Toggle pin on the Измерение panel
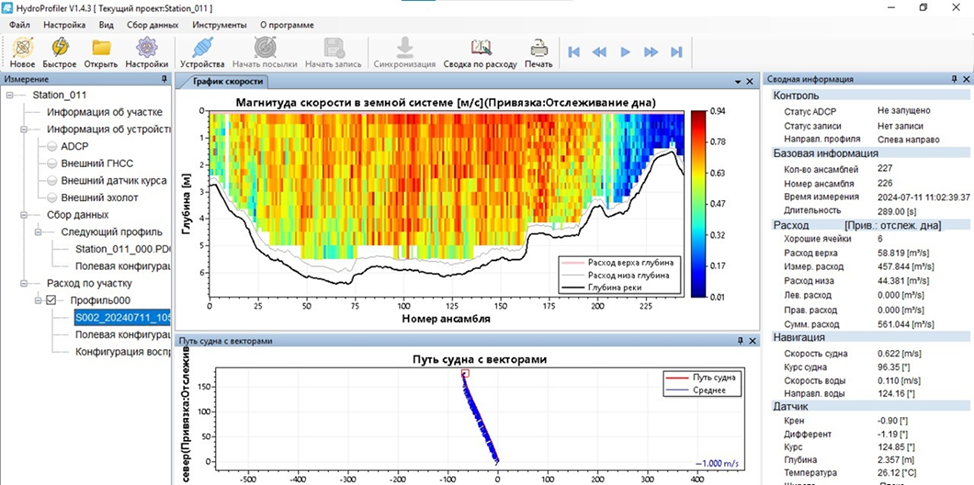 (x=164, y=79)
